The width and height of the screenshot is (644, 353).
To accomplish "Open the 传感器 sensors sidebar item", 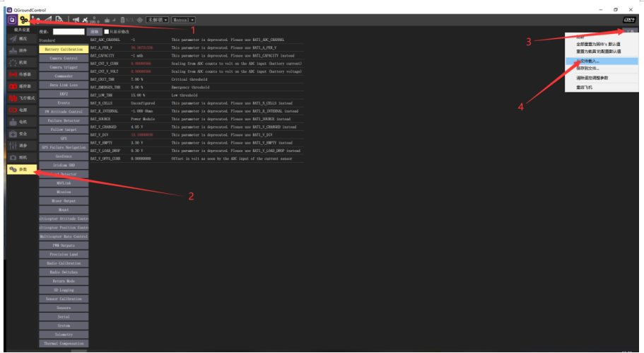I will (x=22, y=74).
